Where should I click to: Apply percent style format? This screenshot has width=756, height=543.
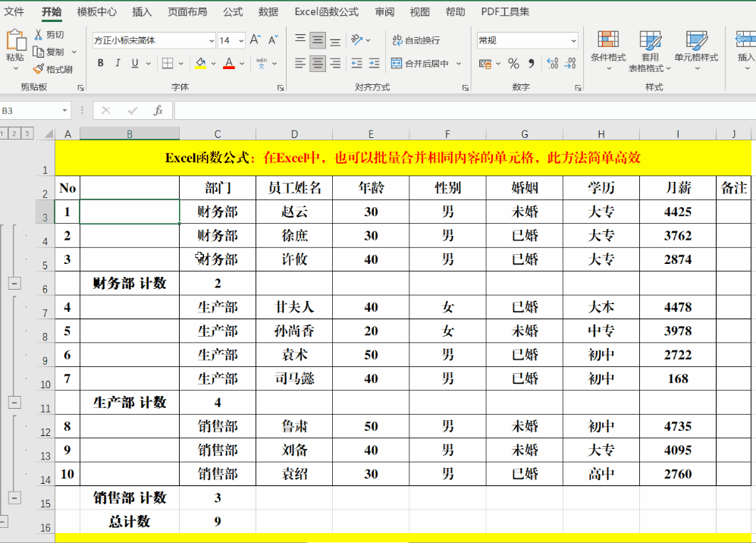513,63
